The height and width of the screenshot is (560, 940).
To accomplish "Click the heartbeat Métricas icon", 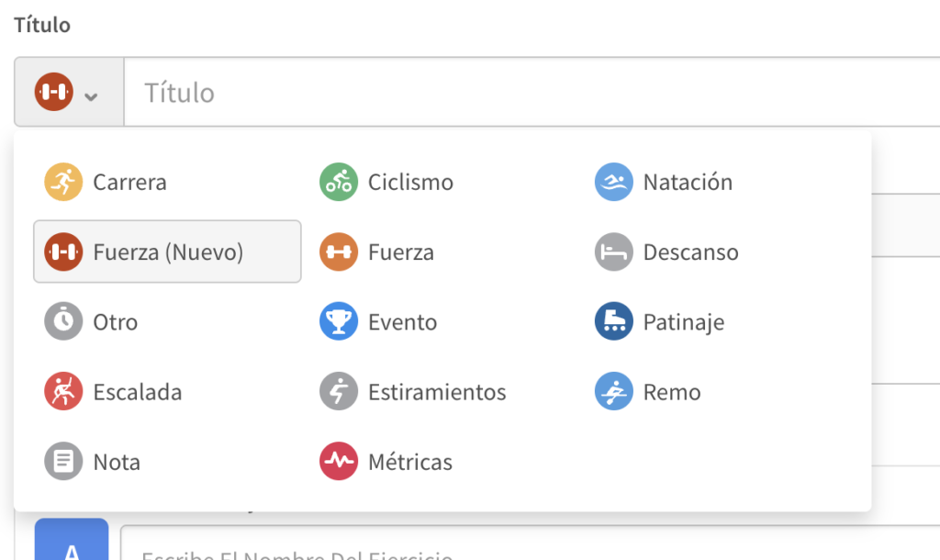I will (338, 462).
